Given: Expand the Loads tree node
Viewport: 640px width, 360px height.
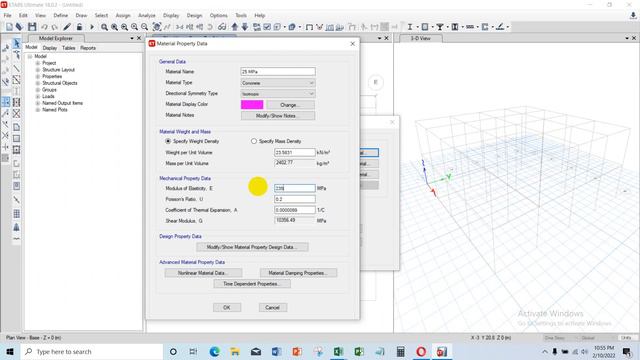Looking at the screenshot, I should pos(38,96).
